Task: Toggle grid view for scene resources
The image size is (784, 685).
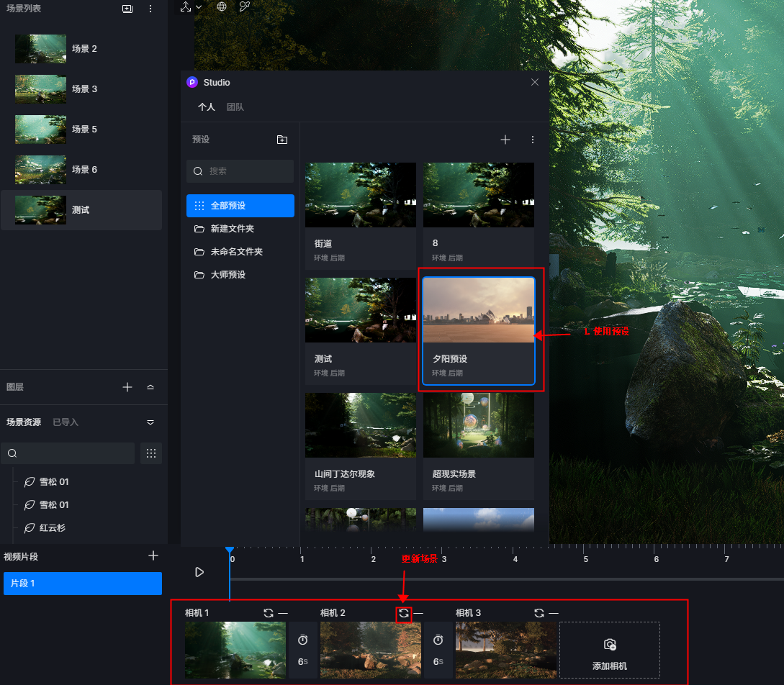Action: [x=151, y=453]
